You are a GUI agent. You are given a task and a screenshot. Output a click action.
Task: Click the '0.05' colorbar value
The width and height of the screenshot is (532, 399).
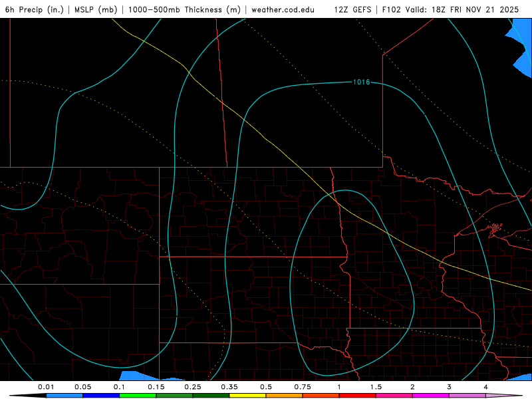[82, 387]
